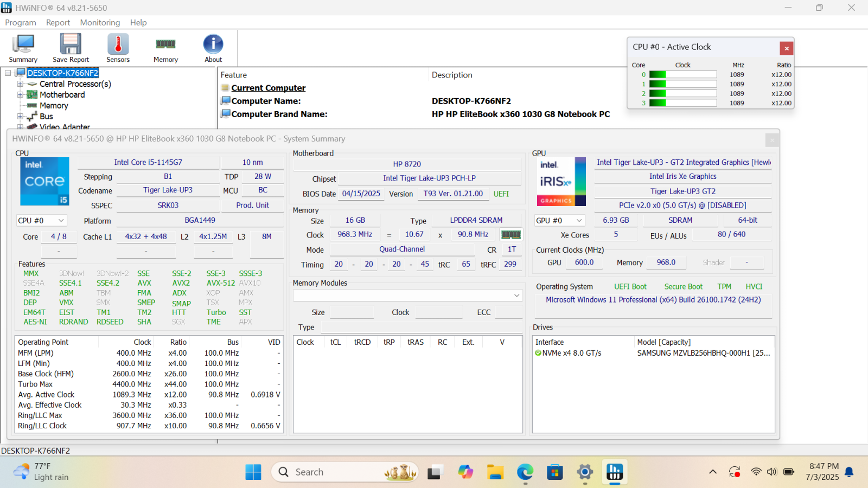Open the Monitoring menu

pyautogui.click(x=100, y=23)
